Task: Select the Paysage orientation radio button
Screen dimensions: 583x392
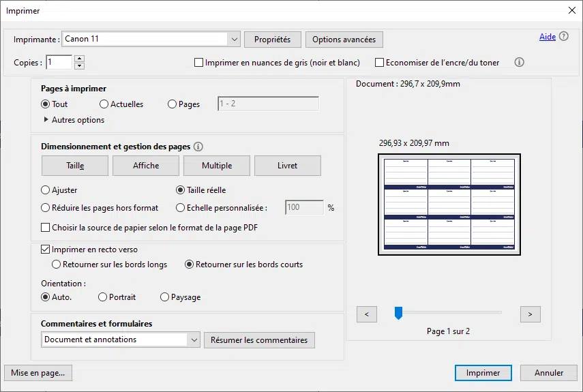Action: (165, 297)
